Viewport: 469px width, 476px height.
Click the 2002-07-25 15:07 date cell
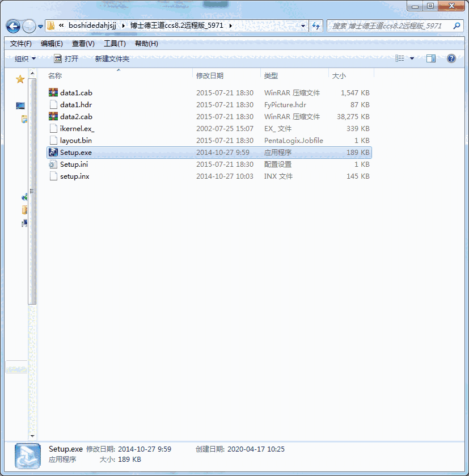(225, 129)
